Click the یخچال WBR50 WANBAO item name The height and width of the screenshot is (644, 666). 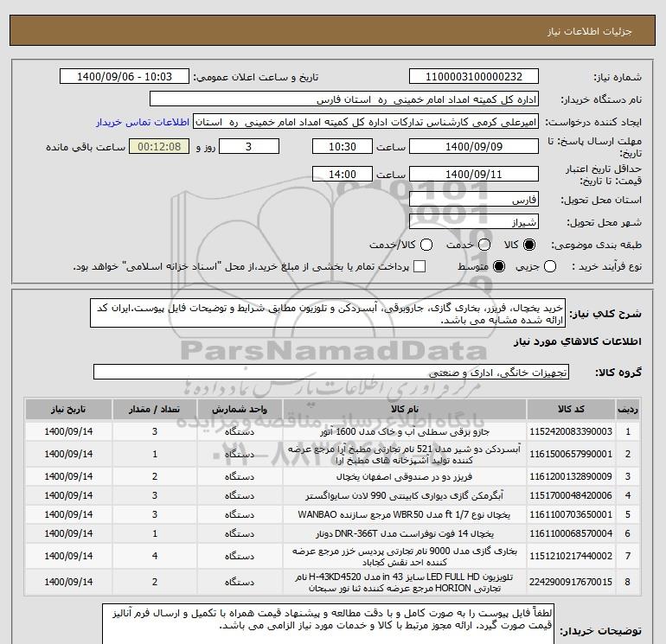405,514
